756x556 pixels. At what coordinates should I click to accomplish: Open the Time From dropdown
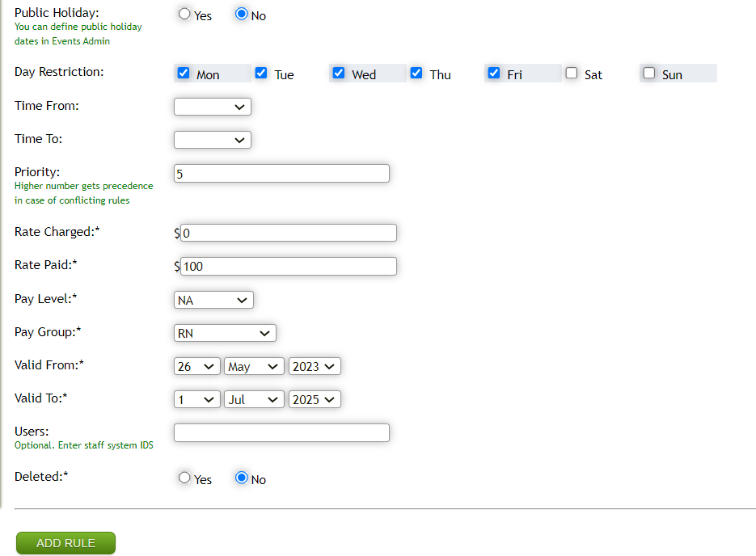click(212, 106)
